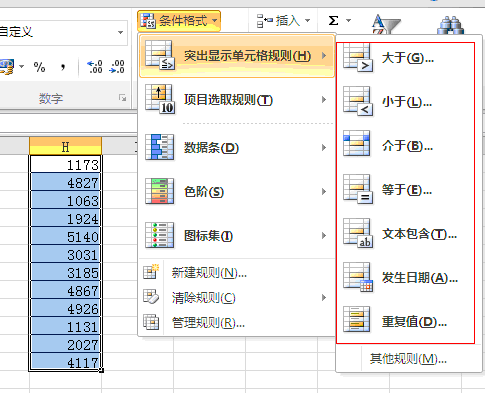Click the comma style button

[x=63, y=67]
